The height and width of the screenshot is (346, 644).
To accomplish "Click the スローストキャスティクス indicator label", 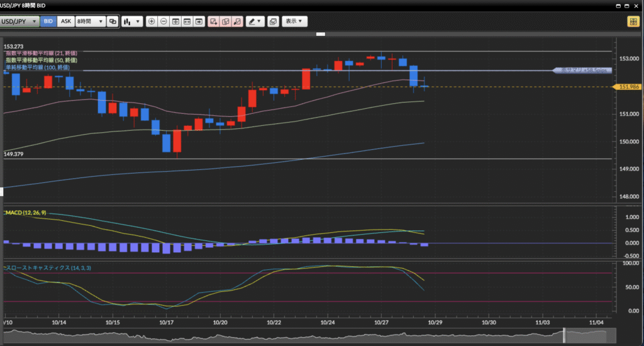I will tap(47, 269).
